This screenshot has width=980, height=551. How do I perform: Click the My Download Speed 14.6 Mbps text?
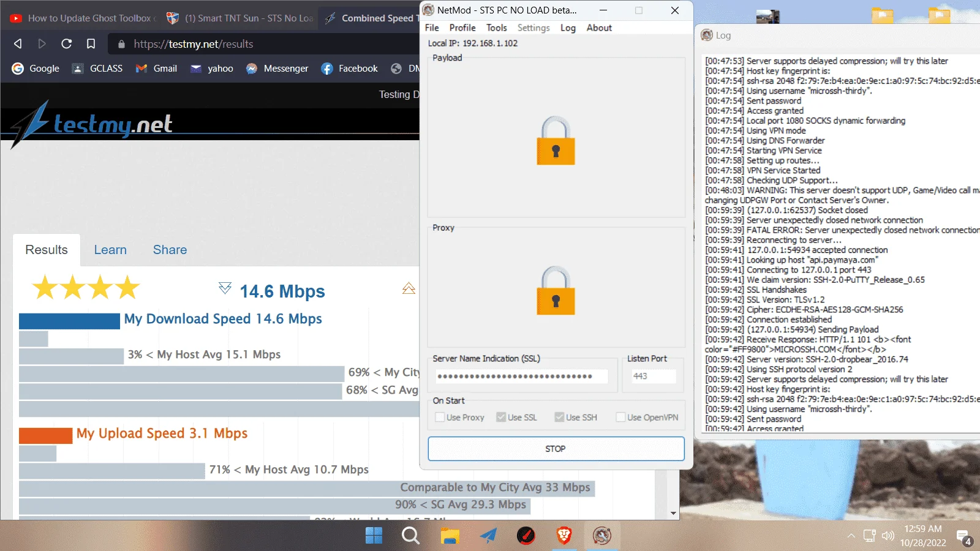[x=223, y=319]
